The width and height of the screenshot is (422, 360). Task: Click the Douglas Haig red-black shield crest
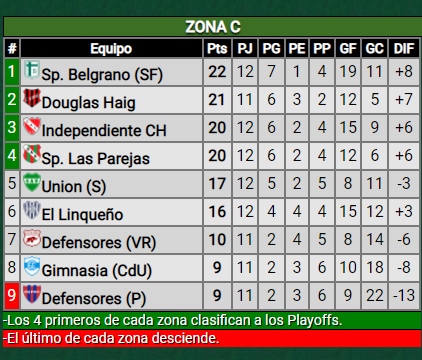32,98
